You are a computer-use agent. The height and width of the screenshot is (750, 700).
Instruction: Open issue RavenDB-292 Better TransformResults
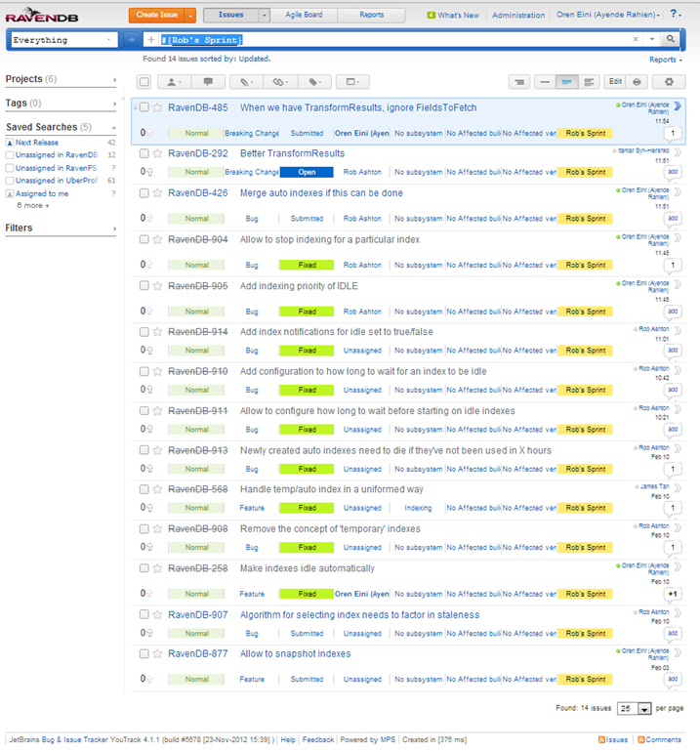click(x=292, y=153)
